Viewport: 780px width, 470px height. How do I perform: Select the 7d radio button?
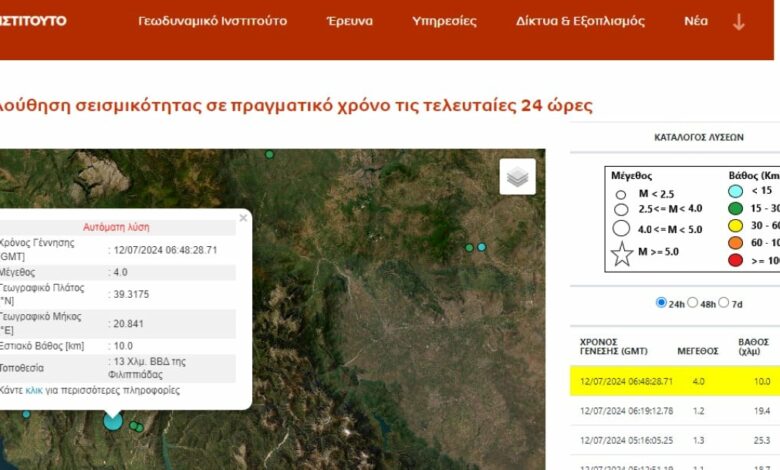point(724,302)
